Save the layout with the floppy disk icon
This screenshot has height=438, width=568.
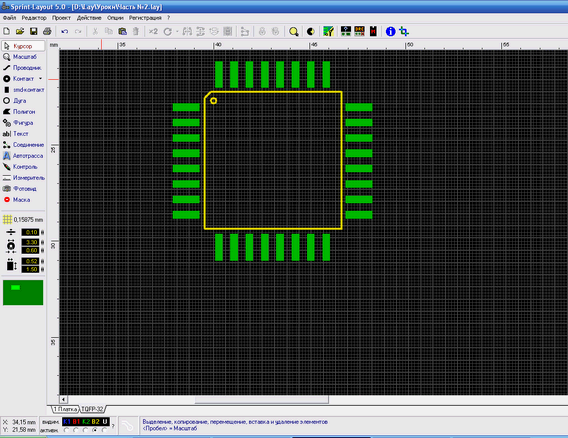(x=34, y=32)
